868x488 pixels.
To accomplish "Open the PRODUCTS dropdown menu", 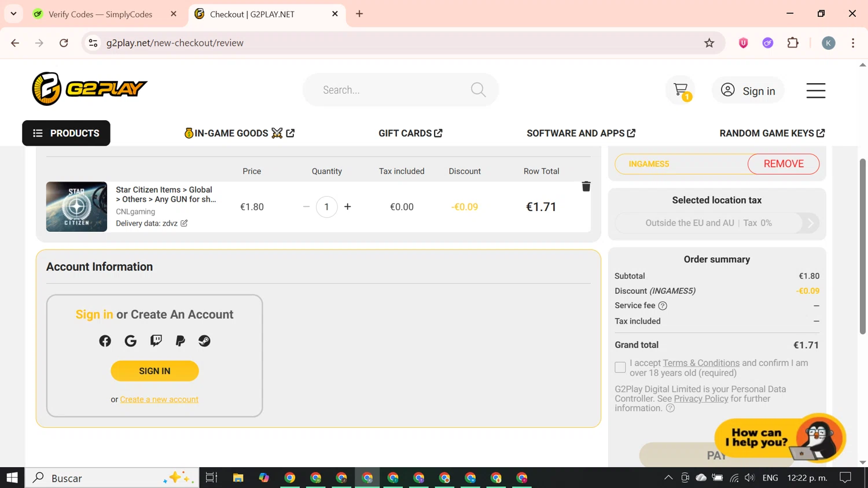I will (66, 133).
